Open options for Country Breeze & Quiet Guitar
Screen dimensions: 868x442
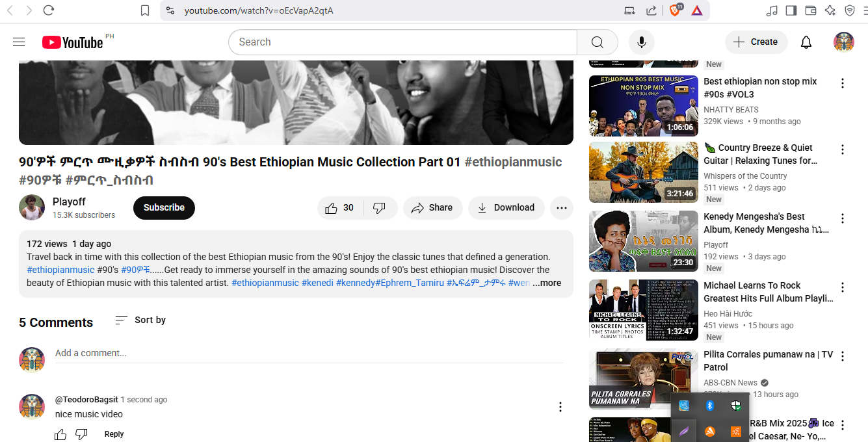843,149
